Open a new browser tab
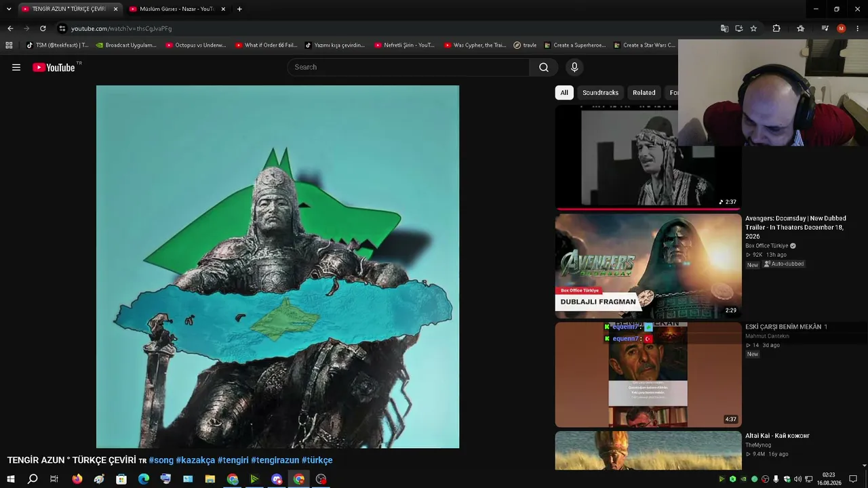The image size is (868, 488). (239, 9)
